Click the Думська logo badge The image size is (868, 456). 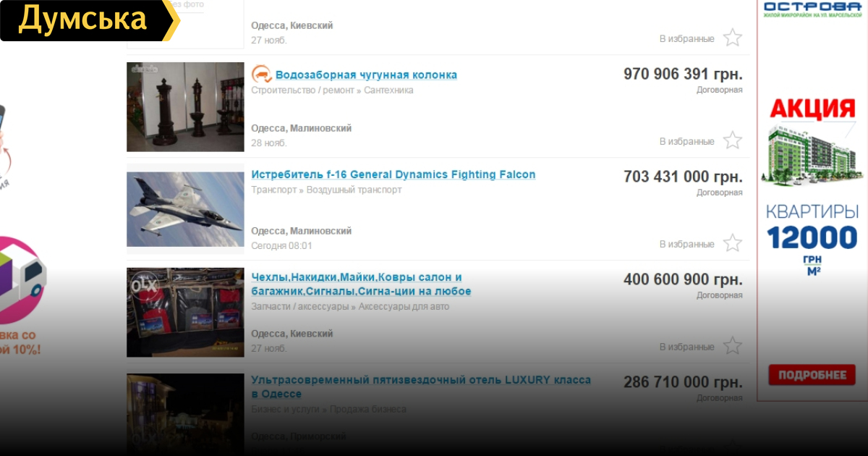[85, 20]
